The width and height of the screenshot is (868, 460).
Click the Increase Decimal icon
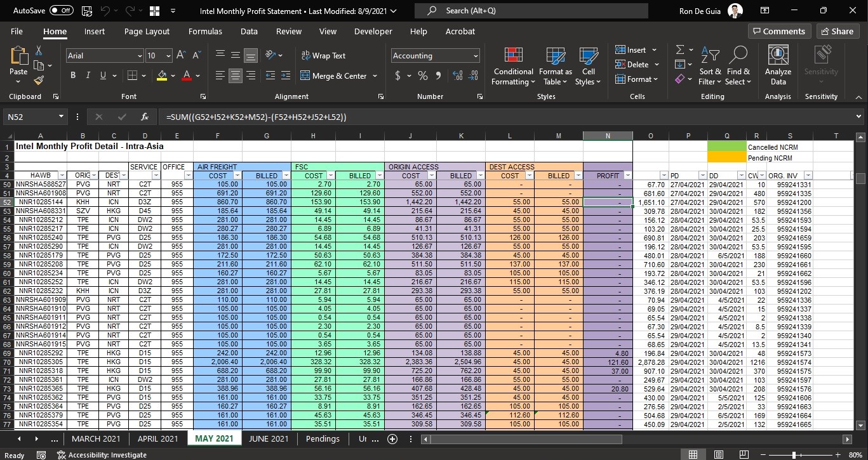[x=457, y=76]
